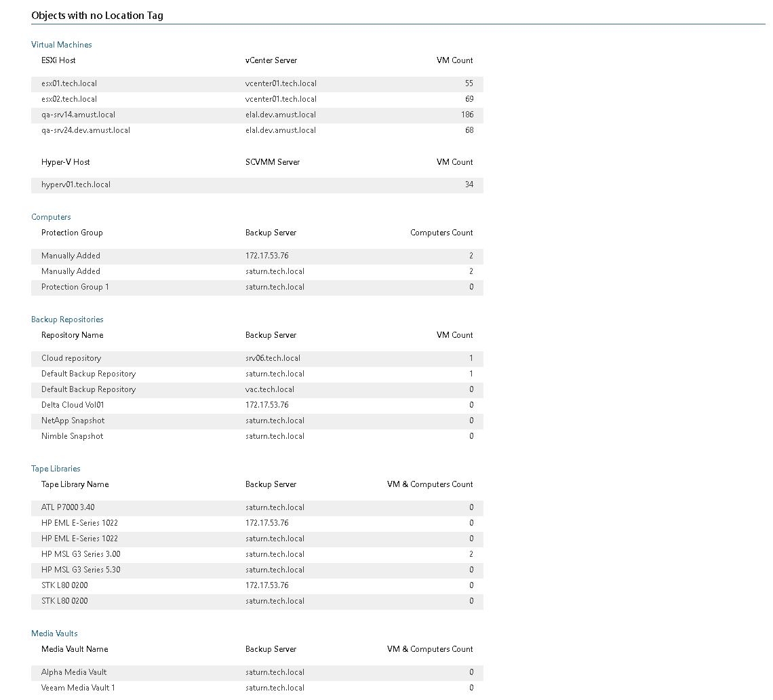Select Delta Cloud Vol01 repository cell

tap(73, 405)
